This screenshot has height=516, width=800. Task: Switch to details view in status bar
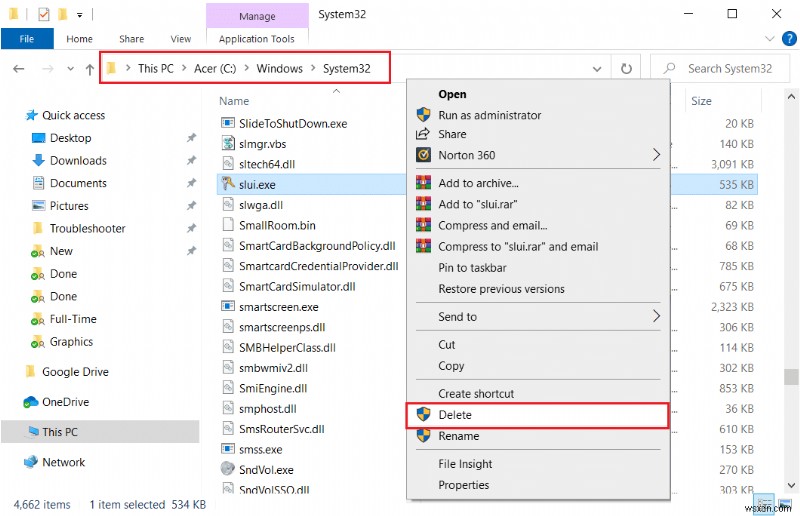point(766,504)
